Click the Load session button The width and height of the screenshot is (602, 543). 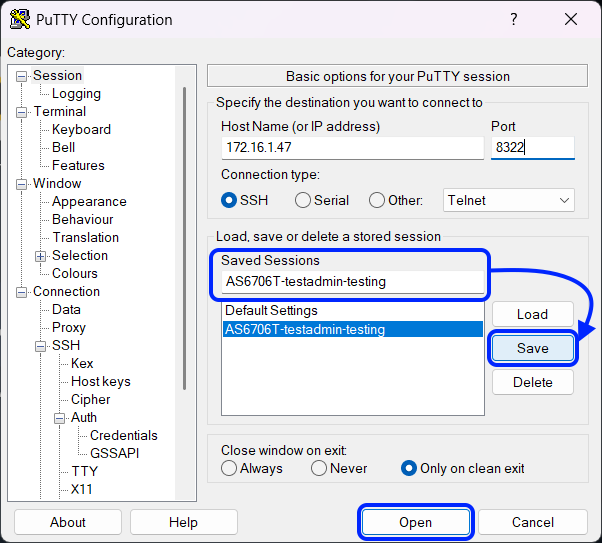click(x=533, y=314)
